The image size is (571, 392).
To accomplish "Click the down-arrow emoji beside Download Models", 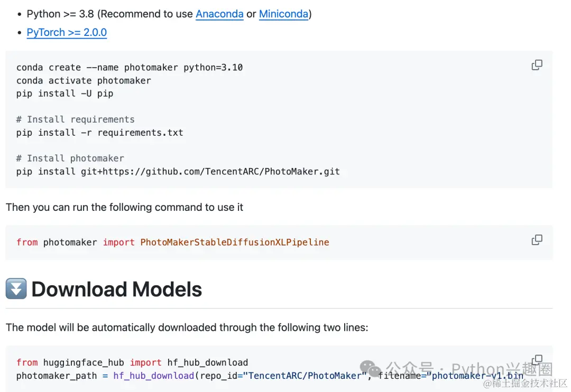I will click(x=16, y=289).
